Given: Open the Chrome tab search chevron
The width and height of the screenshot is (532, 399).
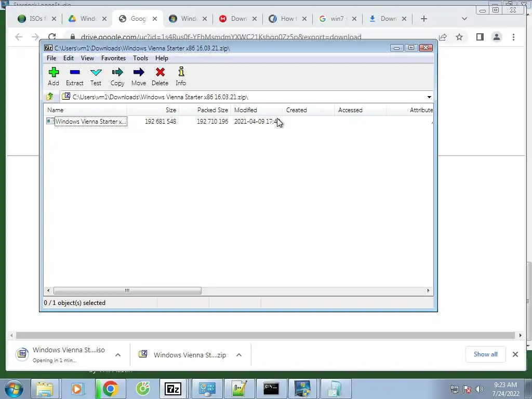Looking at the screenshot, I should [464, 19].
